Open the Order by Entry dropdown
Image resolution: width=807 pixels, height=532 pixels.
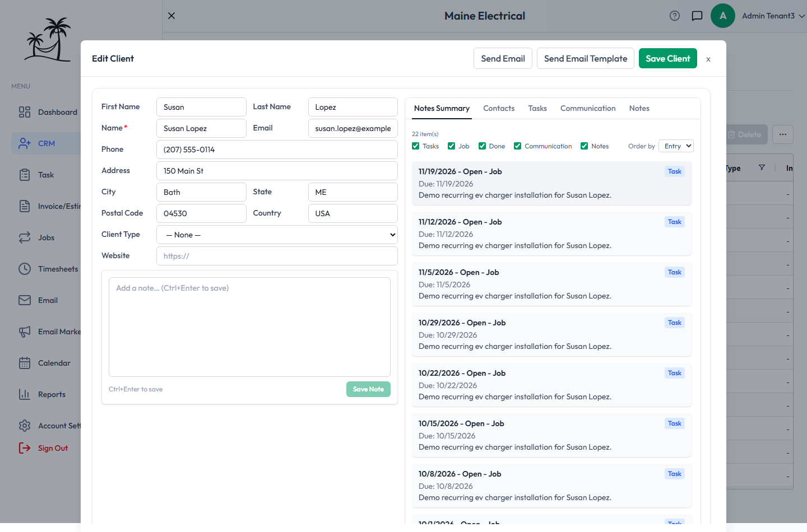click(x=676, y=146)
